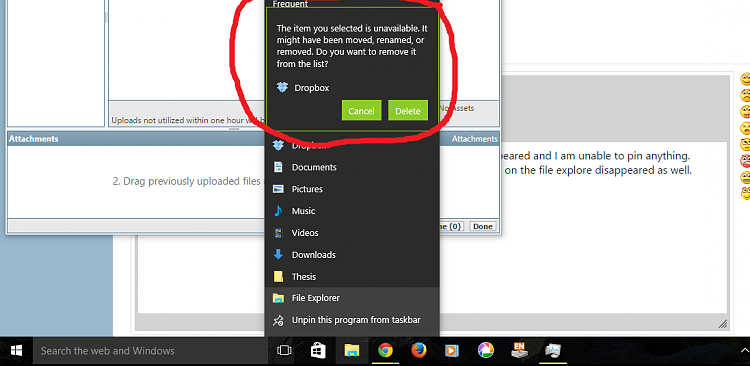The width and height of the screenshot is (750, 366).
Task: Click the Delete button in the dialog
Action: point(408,111)
